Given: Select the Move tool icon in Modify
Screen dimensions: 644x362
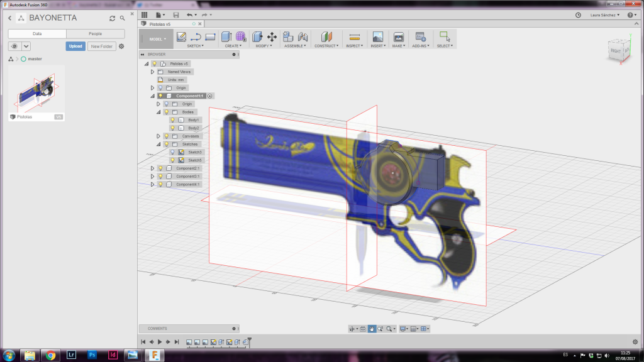Looking at the screenshot, I should [272, 36].
